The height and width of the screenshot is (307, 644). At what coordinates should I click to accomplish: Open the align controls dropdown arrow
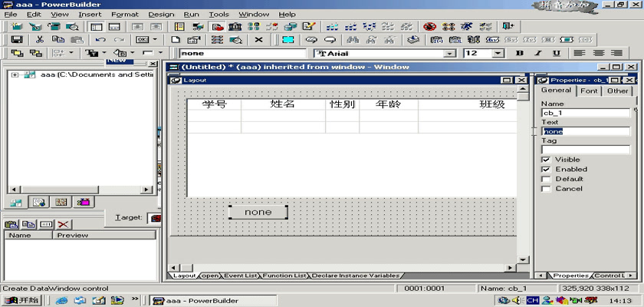point(71,53)
